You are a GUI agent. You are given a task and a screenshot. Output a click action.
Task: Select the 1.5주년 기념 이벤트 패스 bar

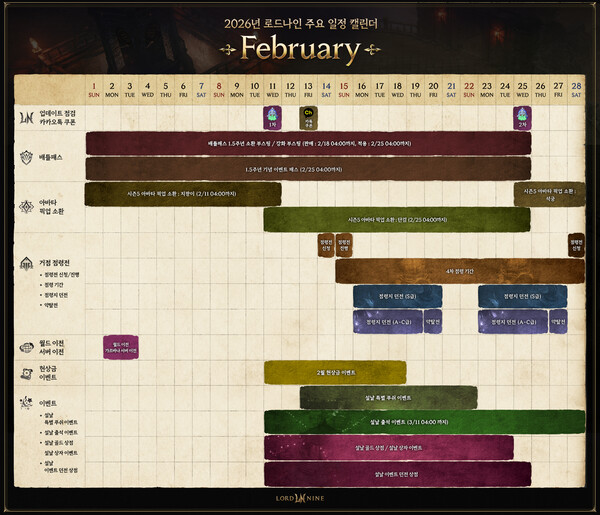[x=308, y=169]
